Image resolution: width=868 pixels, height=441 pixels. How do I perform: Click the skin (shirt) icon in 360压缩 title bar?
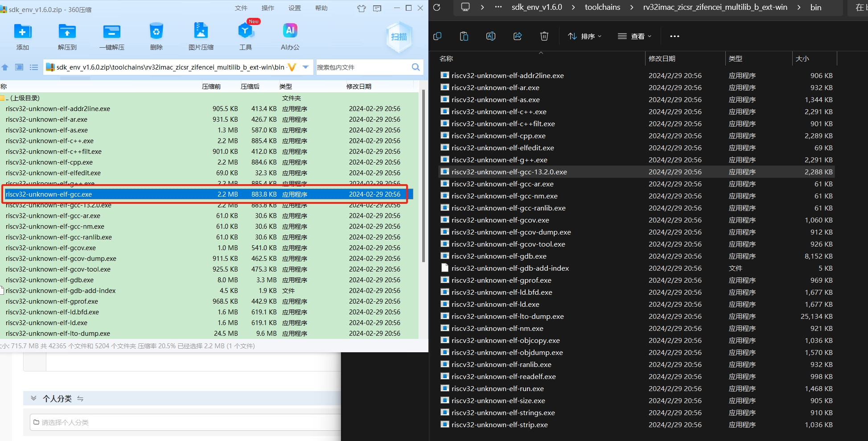[362, 8]
